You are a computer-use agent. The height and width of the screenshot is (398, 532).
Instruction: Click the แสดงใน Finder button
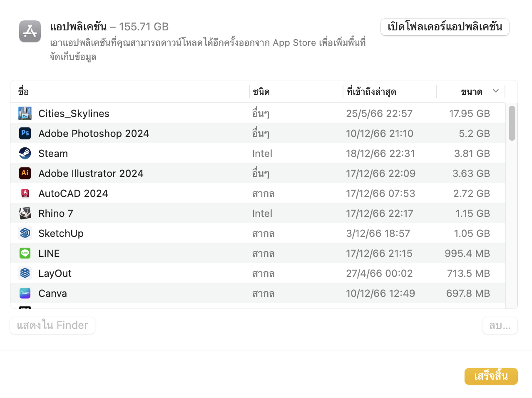pos(52,325)
